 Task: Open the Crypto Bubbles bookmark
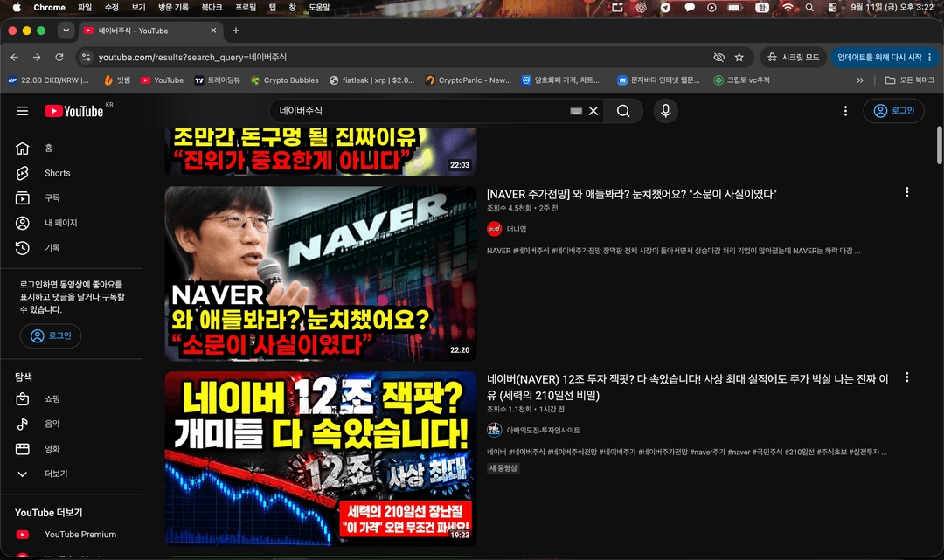point(285,80)
